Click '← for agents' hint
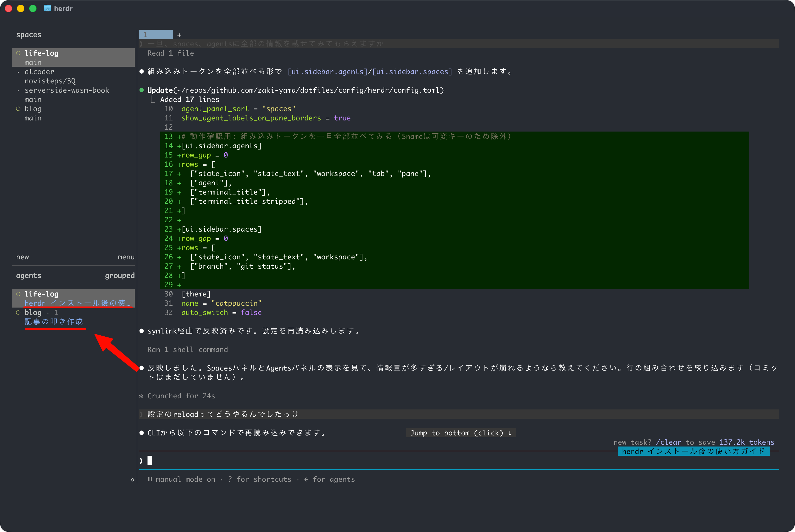Screen dimensions: 795x532 [329, 479]
